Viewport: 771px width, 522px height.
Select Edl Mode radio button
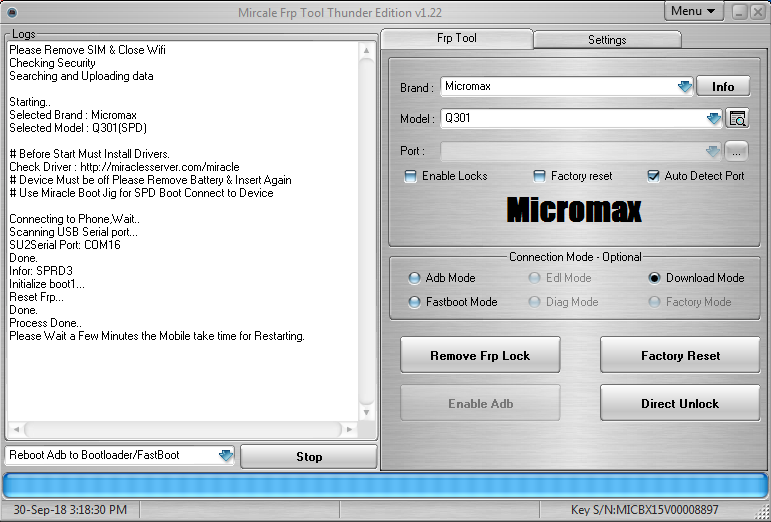534,278
